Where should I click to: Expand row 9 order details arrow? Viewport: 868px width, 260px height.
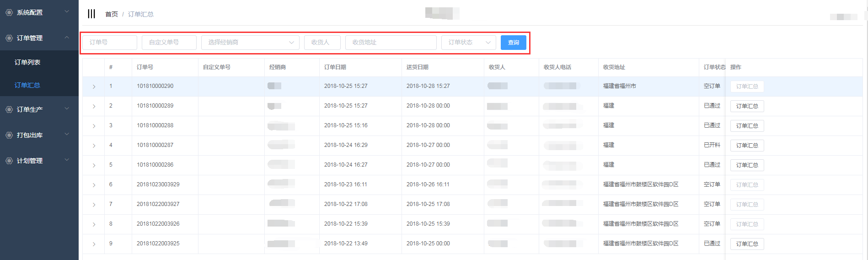coord(94,244)
